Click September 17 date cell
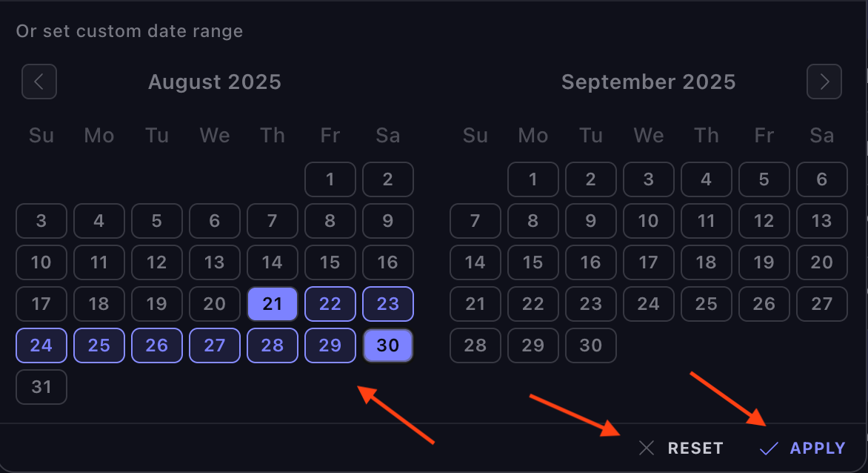 click(649, 262)
